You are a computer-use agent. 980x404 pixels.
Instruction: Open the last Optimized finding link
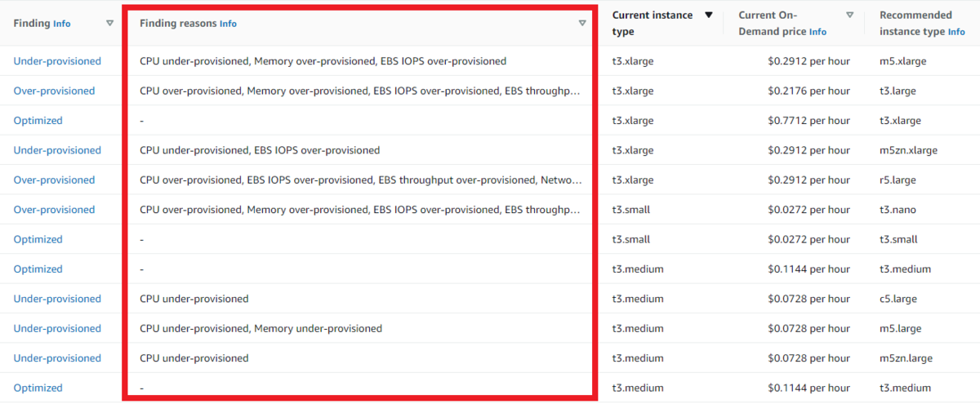(x=38, y=388)
